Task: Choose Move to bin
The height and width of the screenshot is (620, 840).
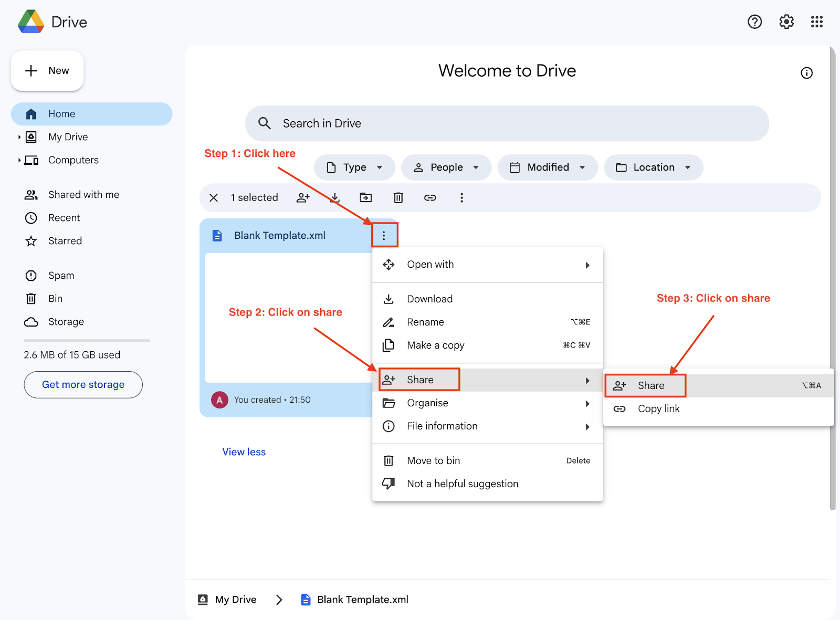Action: 488,461
